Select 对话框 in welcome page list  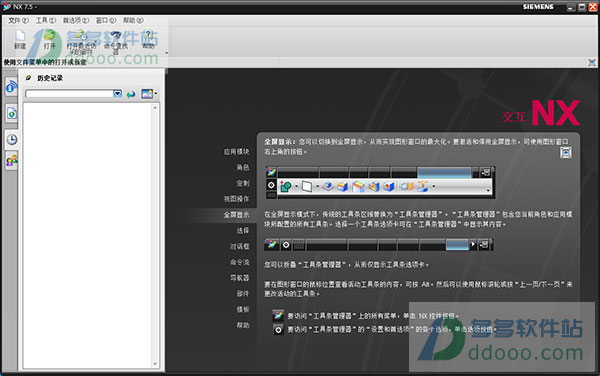tap(240, 246)
